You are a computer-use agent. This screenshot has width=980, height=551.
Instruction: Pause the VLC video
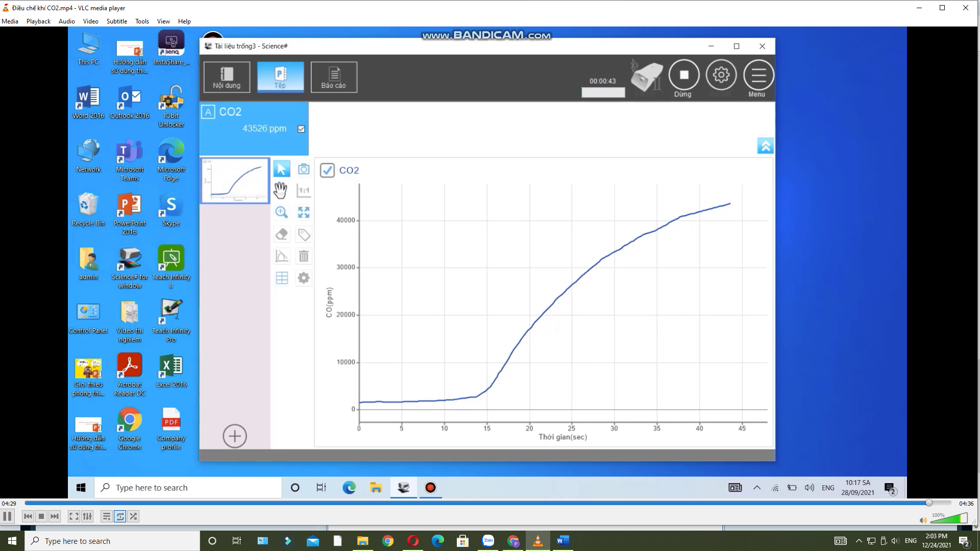point(7,516)
